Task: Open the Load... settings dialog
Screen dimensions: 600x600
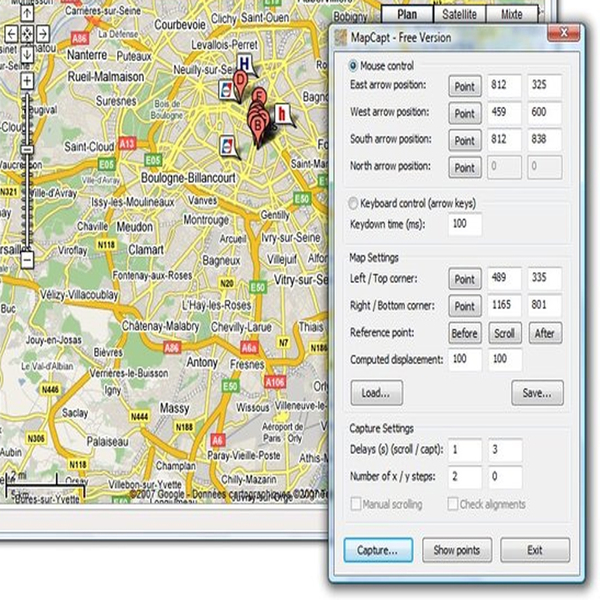Action: [377, 393]
